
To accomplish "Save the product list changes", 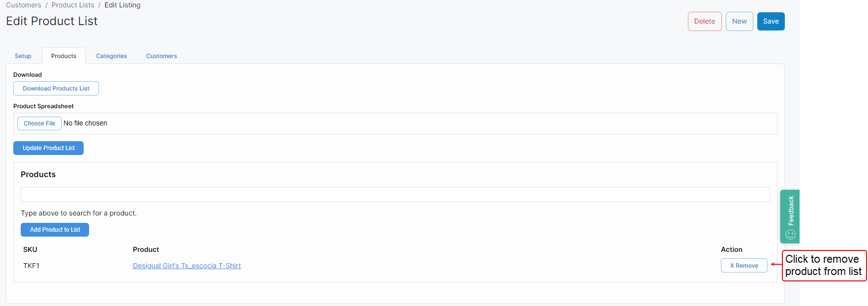I will (x=771, y=21).
